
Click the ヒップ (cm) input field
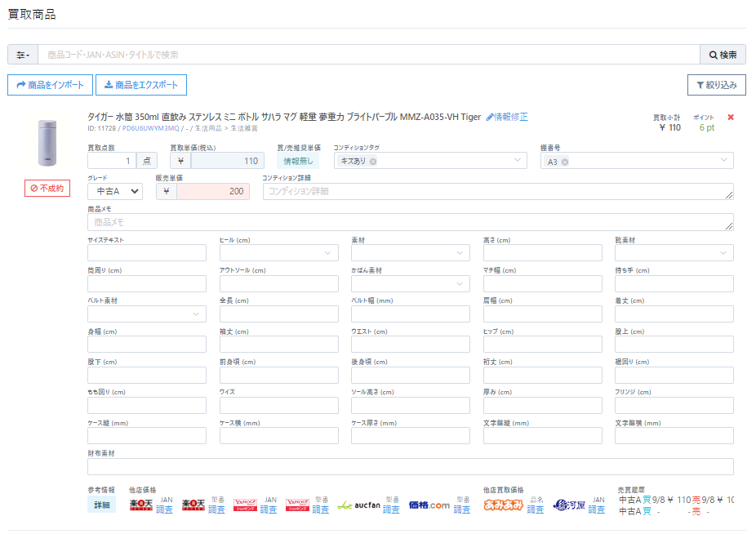click(x=543, y=345)
